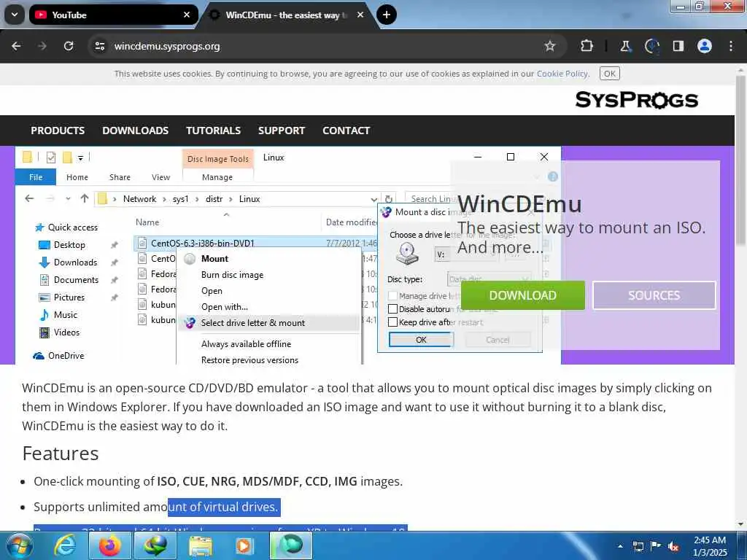Close the WinCDEmu browser tab
This screenshot has height=560, width=747.
coord(360,15)
